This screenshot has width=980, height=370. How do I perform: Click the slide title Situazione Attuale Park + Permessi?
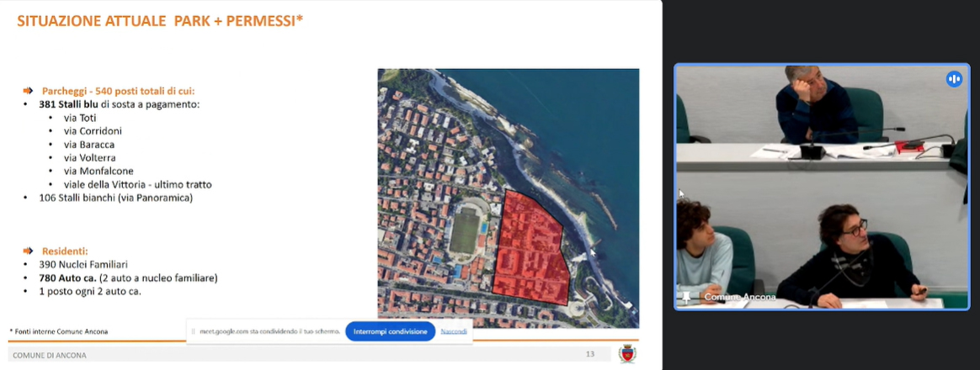coord(160,20)
